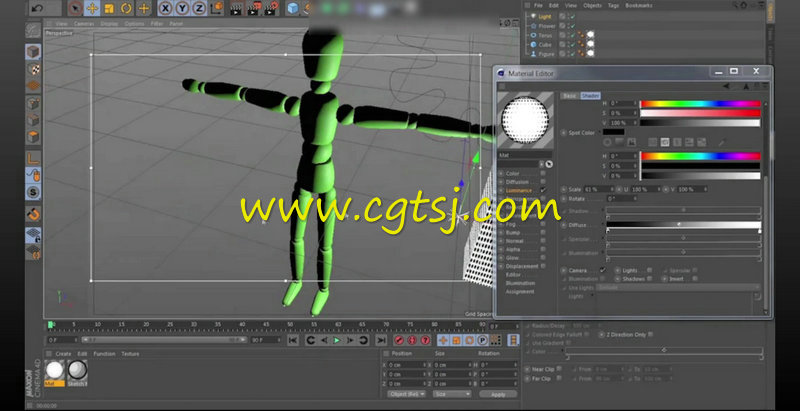Image resolution: width=800 pixels, height=411 pixels.
Task: Click the material preview sphere
Action: click(x=525, y=120)
